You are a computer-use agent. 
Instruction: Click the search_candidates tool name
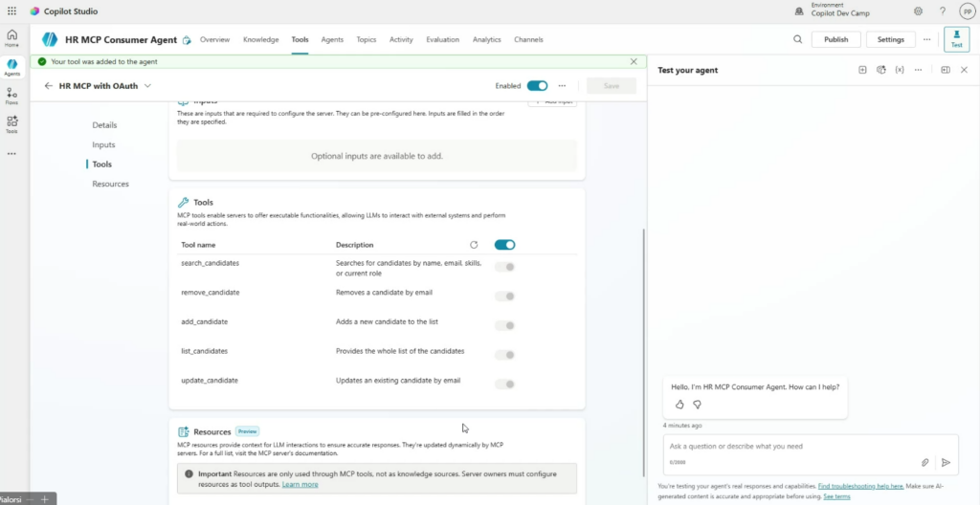[x=210, y=263]
